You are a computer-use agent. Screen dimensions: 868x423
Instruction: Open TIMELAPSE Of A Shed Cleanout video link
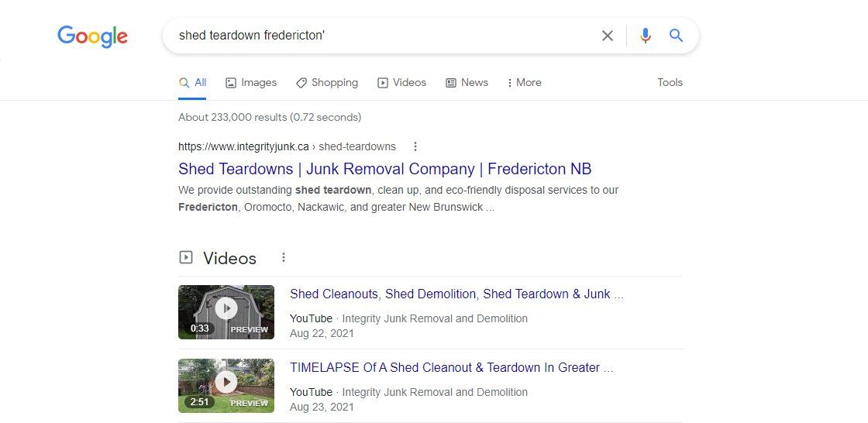[451, 368]
